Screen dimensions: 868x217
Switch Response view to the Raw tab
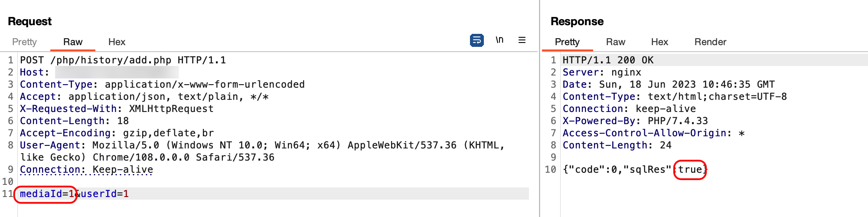pos(615,42)
